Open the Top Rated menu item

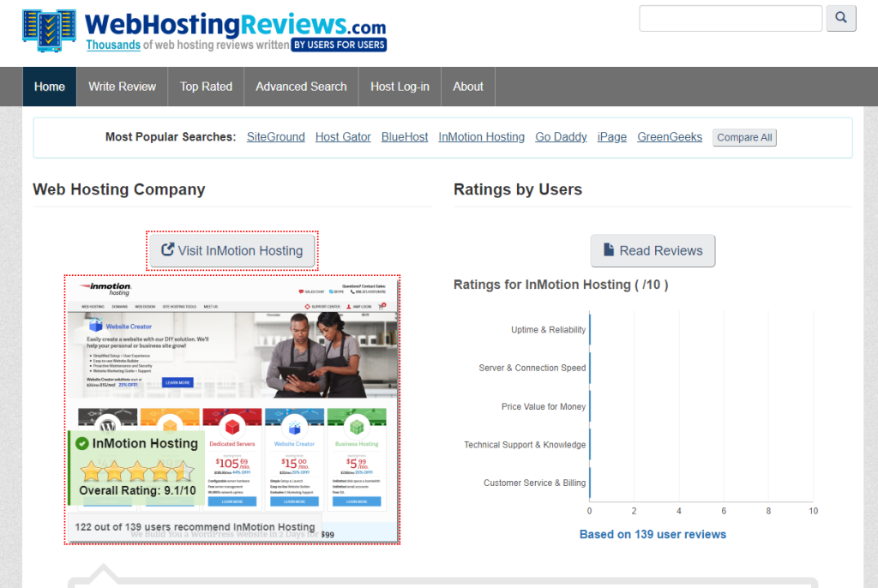point(206,87)
